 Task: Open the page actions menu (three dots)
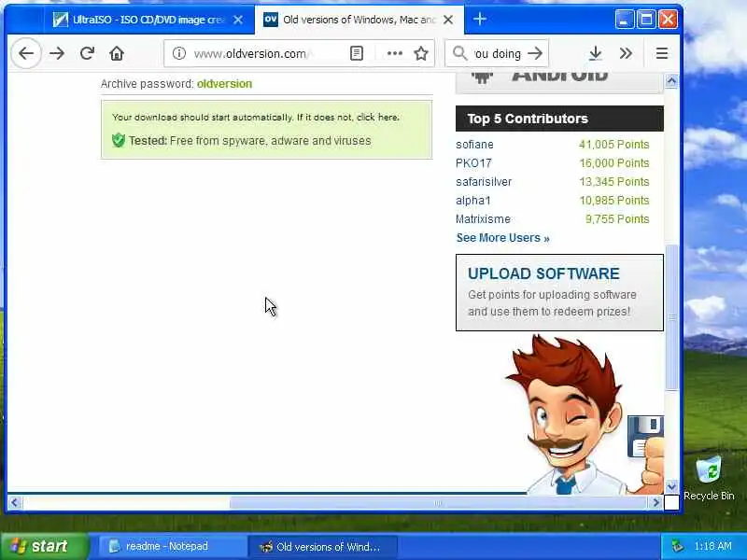(x=395, y=53)
